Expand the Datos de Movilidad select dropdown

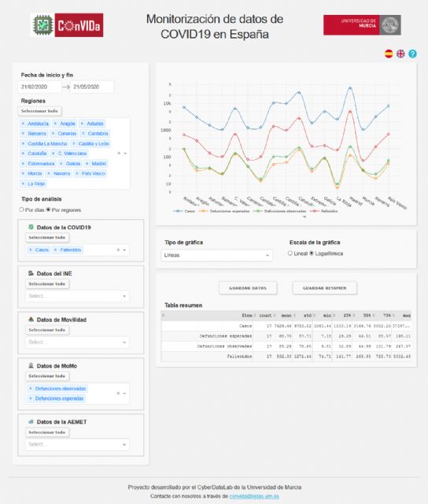point(77,342)
